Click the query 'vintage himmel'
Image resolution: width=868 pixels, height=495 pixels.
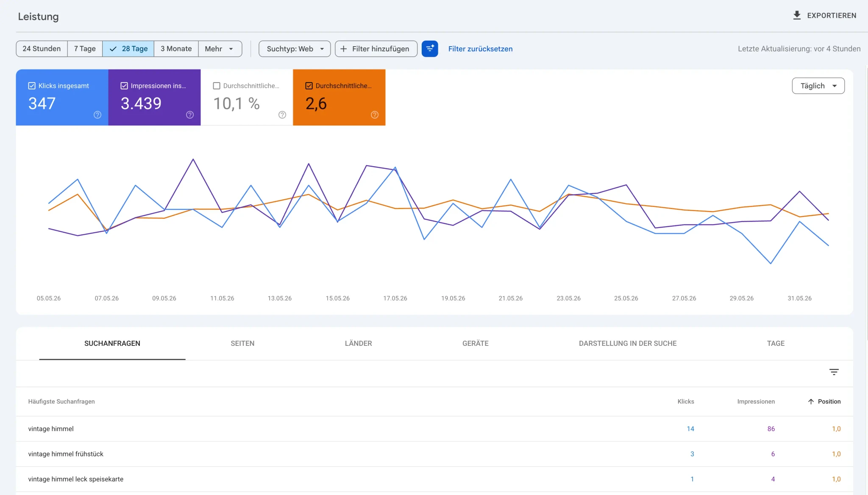(x=51, y=429)
